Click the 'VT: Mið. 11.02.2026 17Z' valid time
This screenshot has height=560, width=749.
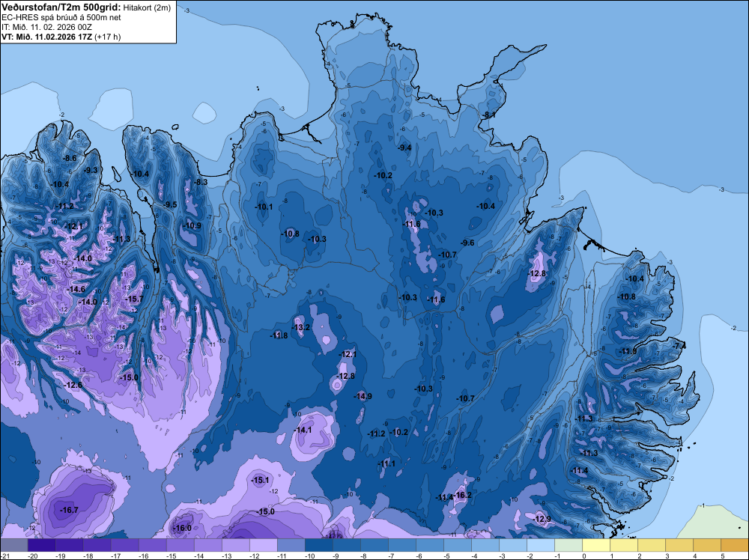pos(46,37)
